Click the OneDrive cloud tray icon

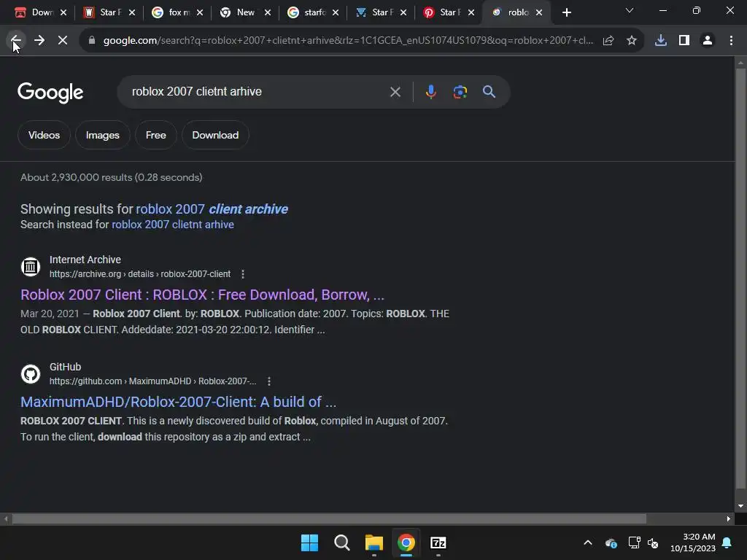(x=611, y=542)
